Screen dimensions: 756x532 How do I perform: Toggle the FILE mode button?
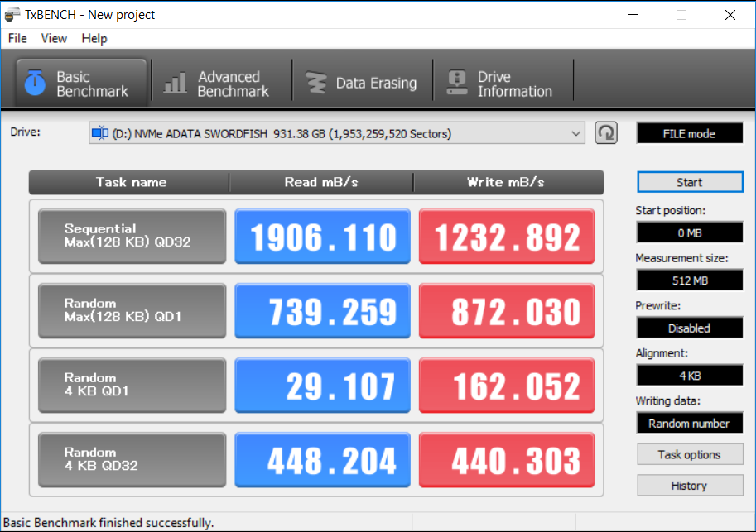(689, 133)
